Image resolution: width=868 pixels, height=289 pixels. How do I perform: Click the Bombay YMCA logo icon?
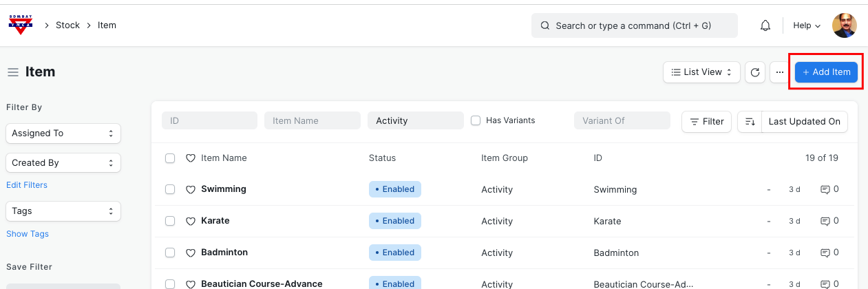[20, 25]
